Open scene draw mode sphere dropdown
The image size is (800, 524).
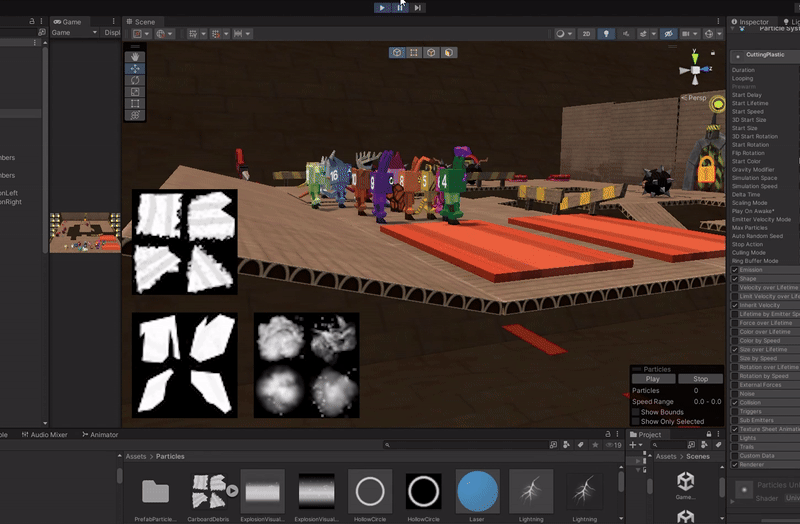[565, 34]
